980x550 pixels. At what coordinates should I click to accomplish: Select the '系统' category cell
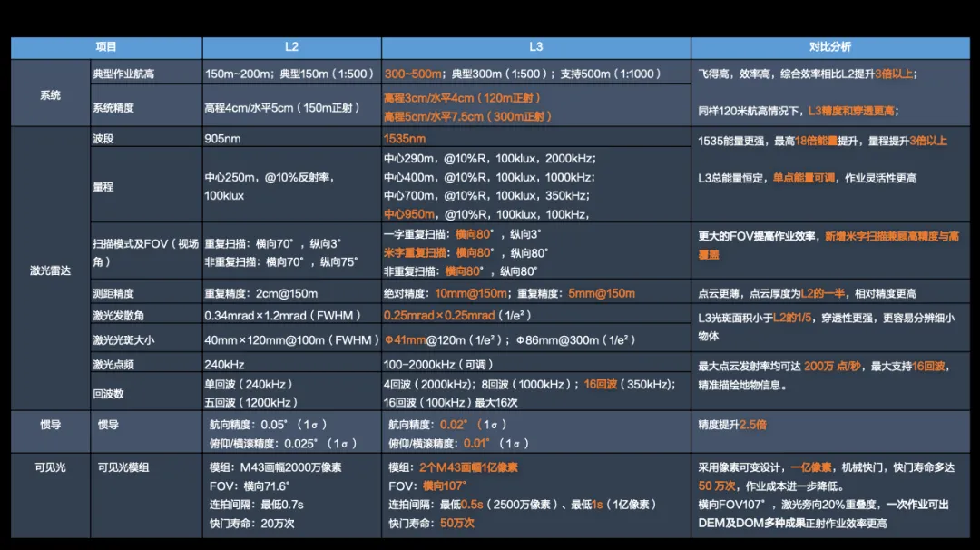[x=50, y=95]
